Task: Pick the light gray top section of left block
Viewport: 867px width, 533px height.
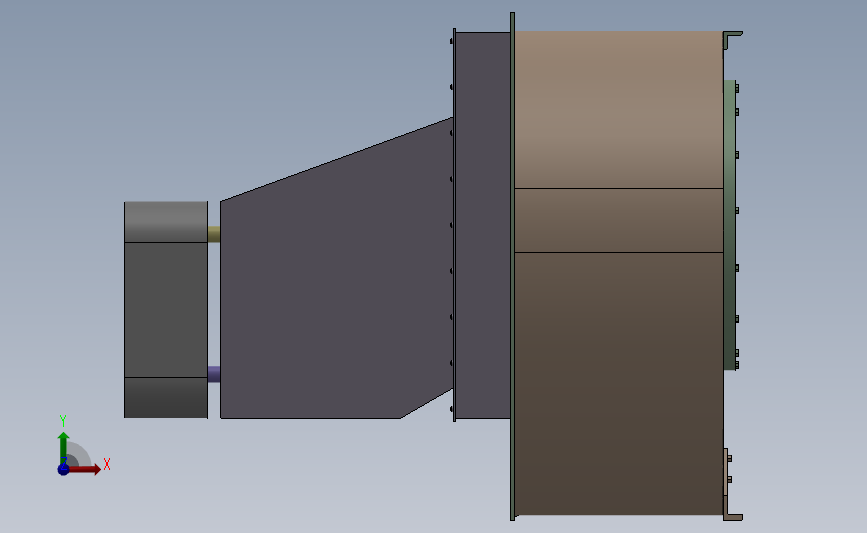Action: coord(166,222)
